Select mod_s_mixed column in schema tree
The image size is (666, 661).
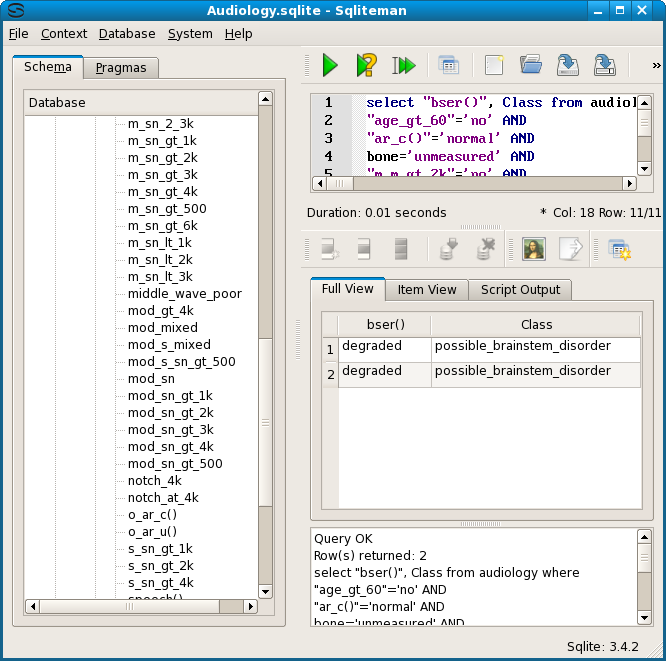(x=169, y=345)
